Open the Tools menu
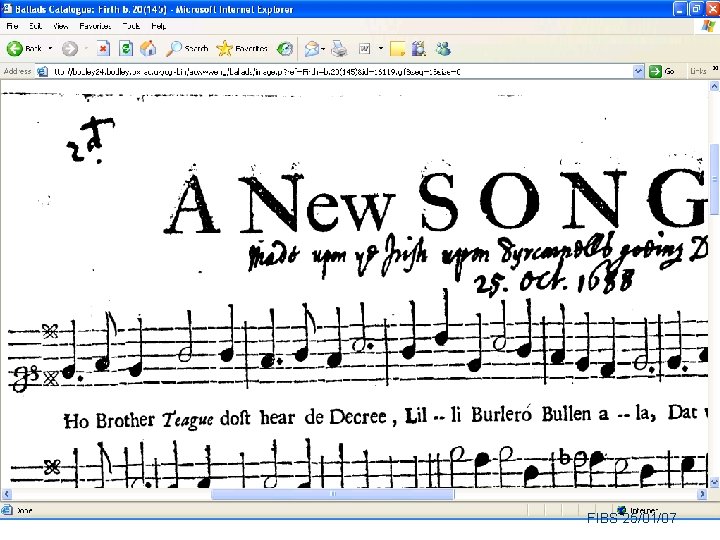 click(131, 26)
